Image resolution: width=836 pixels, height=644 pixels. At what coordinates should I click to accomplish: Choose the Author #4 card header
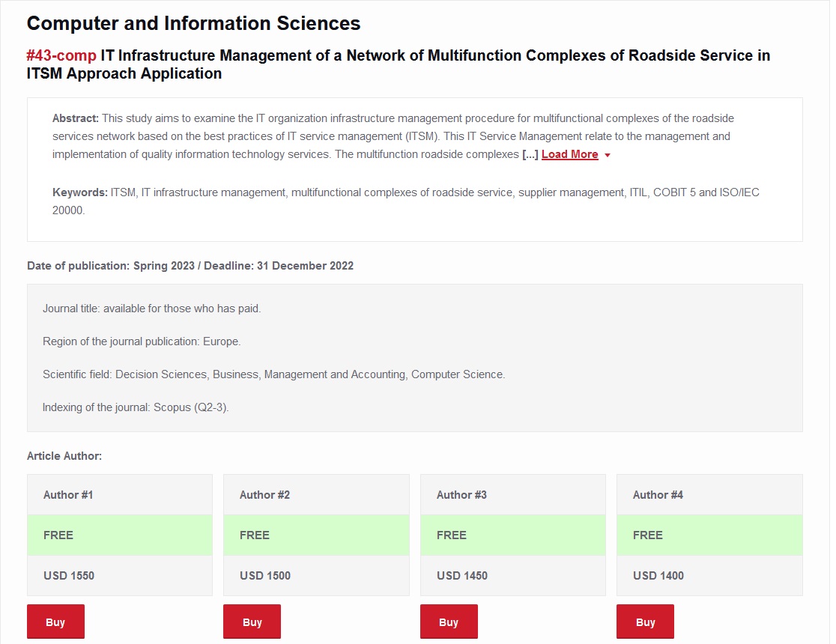[x=709, y=495]
